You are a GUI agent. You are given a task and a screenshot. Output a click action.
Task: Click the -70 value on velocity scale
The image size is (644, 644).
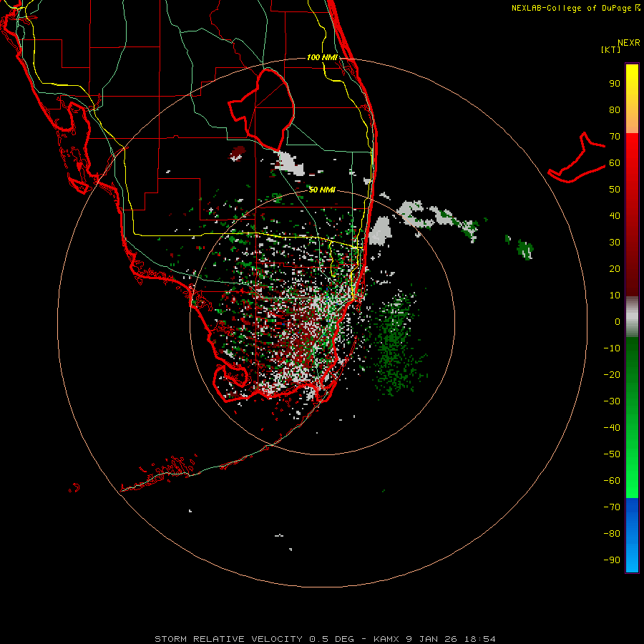coord(612,507)
